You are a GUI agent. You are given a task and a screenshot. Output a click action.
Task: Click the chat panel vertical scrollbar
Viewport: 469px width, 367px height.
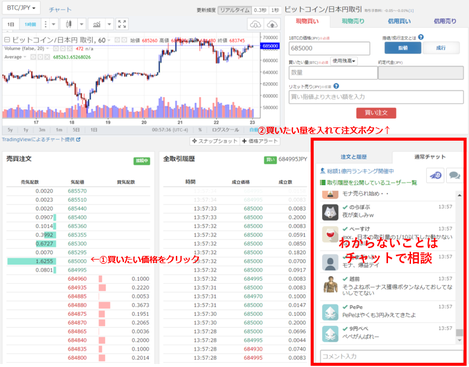(x=459, y=267)
